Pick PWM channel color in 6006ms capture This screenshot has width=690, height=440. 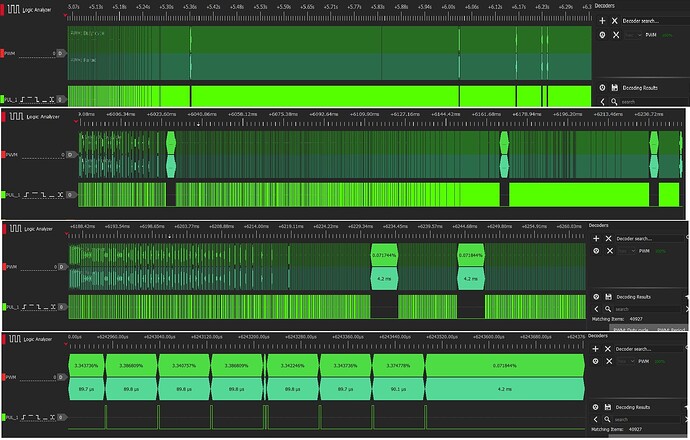tap(4, 154)
